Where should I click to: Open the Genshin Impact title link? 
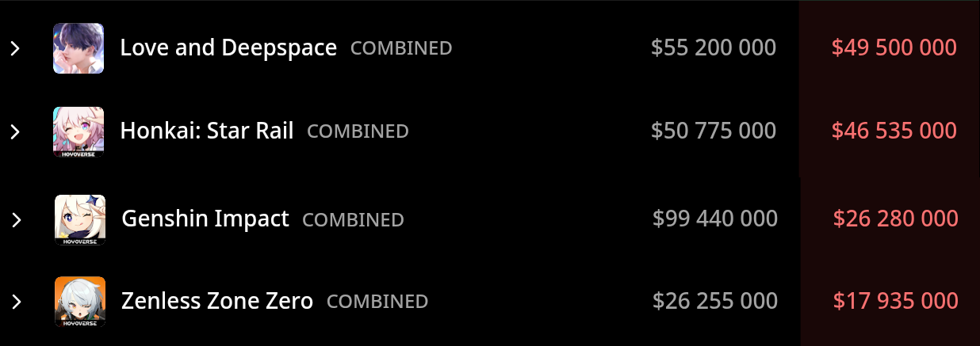205,219
